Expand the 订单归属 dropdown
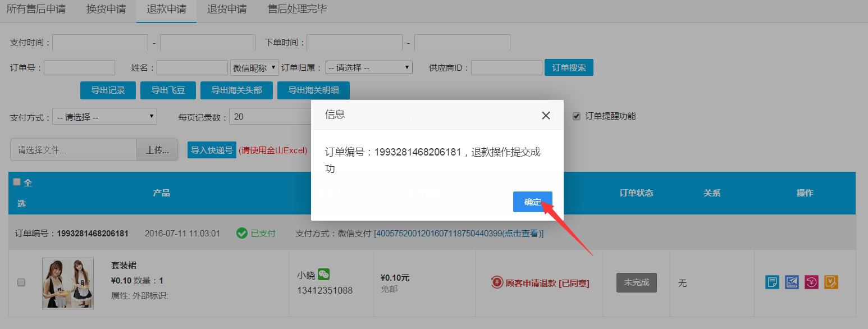868x329 pixels. tap(369, 67)
